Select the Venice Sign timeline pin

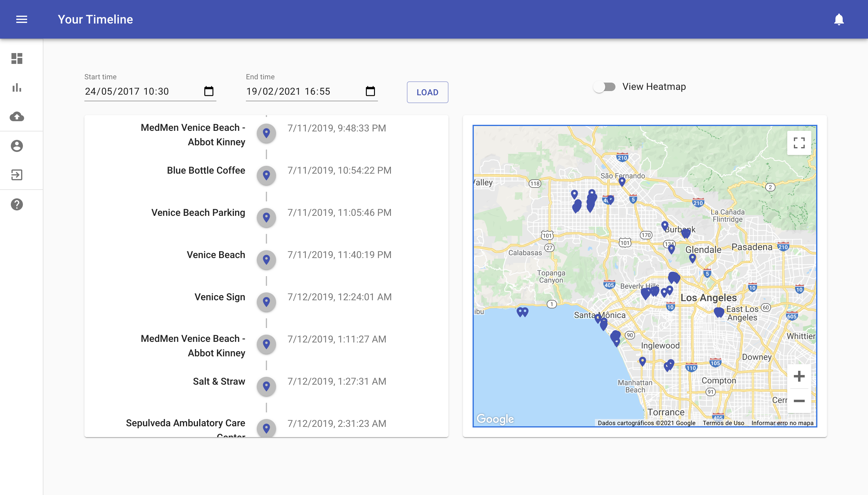(266, 302)
